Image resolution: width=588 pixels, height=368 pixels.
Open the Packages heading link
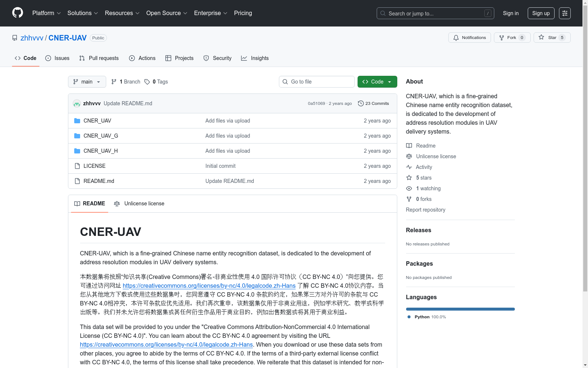(419, 263)
